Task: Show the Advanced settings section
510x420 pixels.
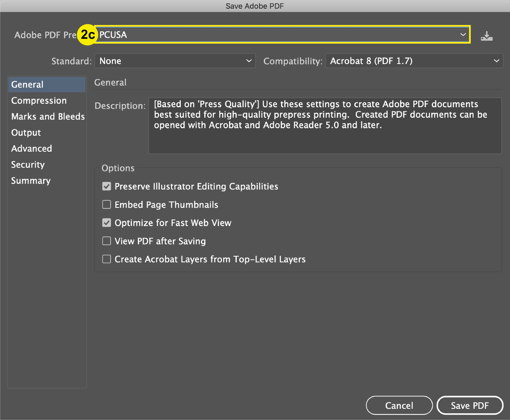Action: 47,149
